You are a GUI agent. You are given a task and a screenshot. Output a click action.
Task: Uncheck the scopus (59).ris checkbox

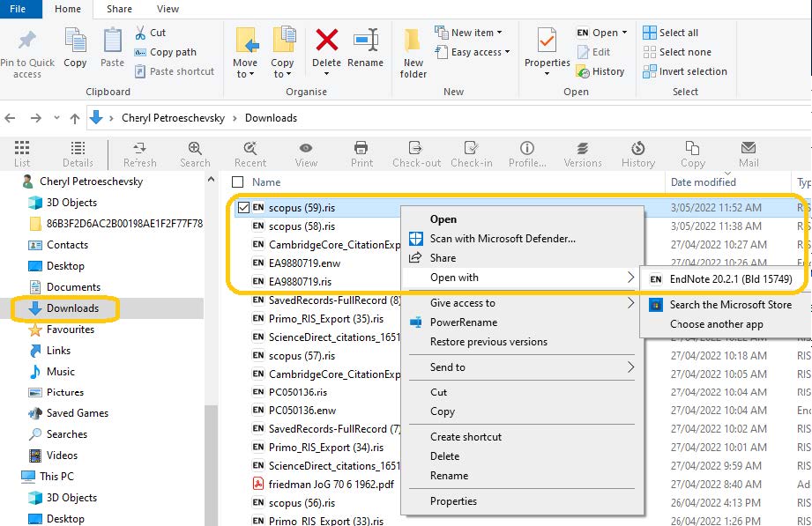point(243,208)
